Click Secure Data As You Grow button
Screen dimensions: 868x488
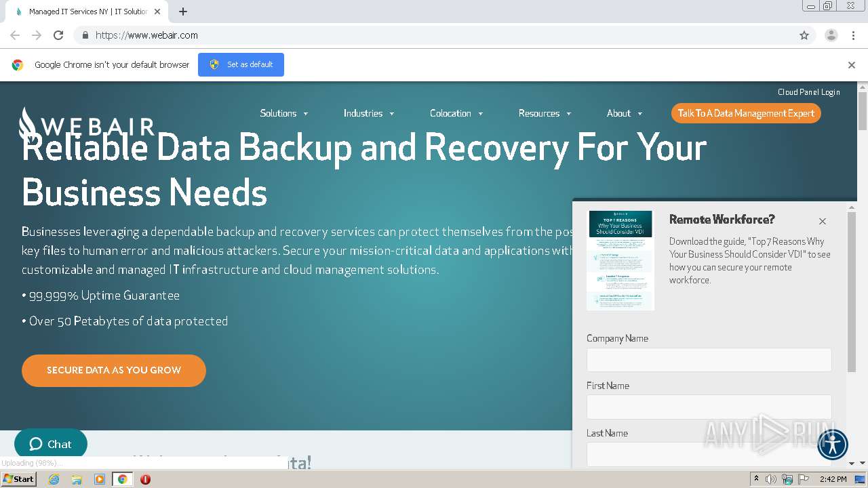(114, 371)
